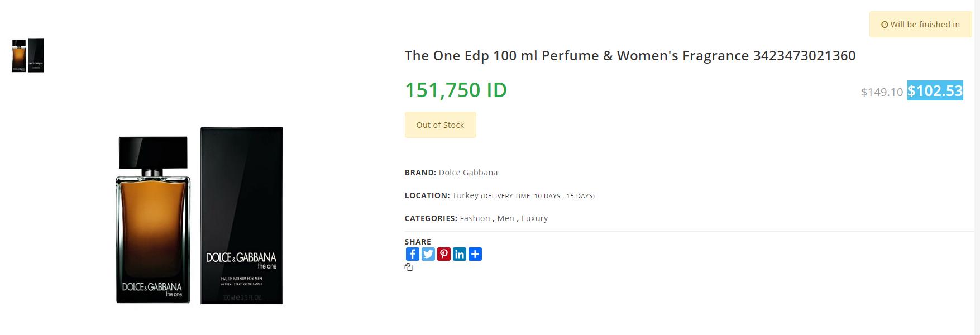Open the Luxury category link
This screenshot has width=980, height=335.
534,218
